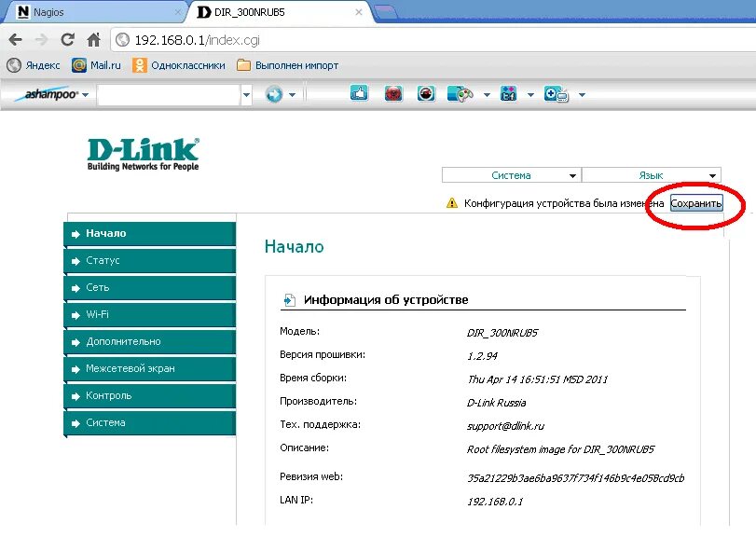Expand the puzzle icon dropdown arrow

530,95
